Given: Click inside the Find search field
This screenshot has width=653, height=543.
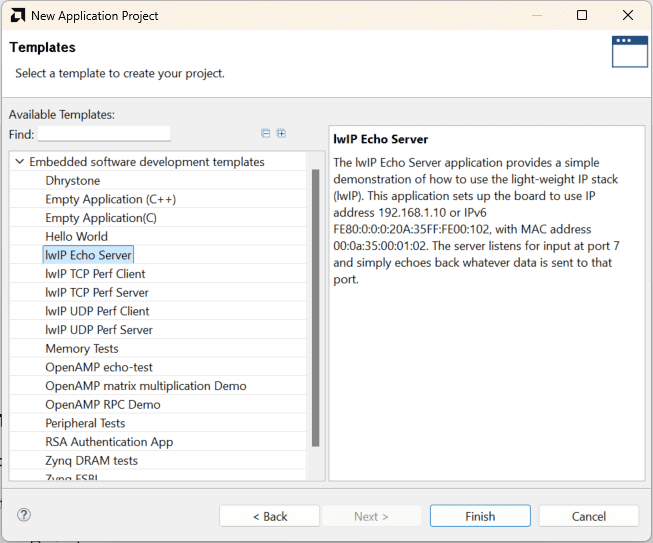Looking at the screenshot, I should [104, 134].
